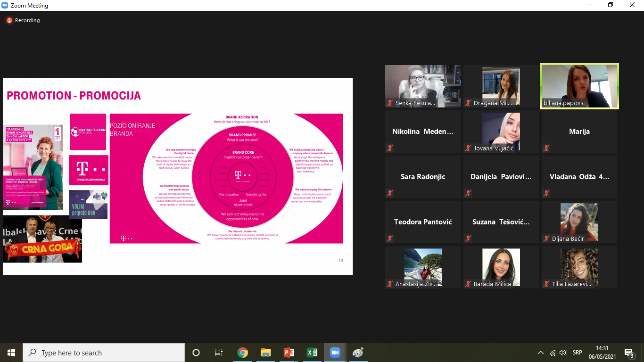Click muted mic icon on Dragana Mil tile
This screenshot has width=644, height=362.
coord(468,103)
